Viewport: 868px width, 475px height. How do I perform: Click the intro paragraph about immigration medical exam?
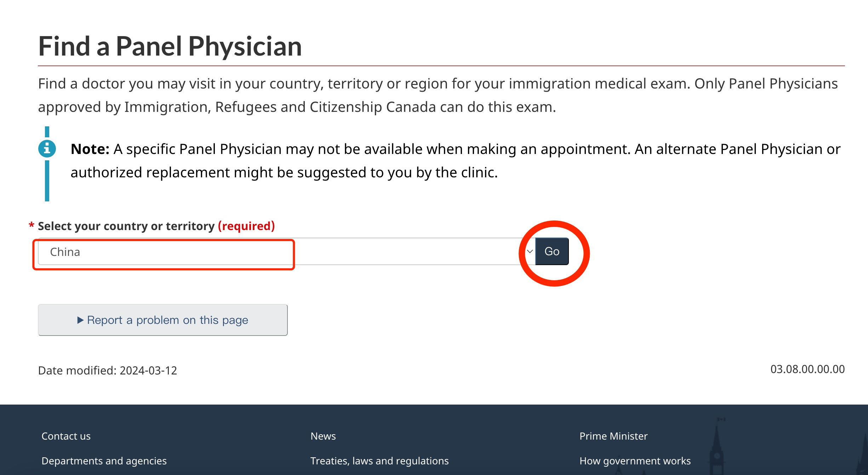coord(438,95)
